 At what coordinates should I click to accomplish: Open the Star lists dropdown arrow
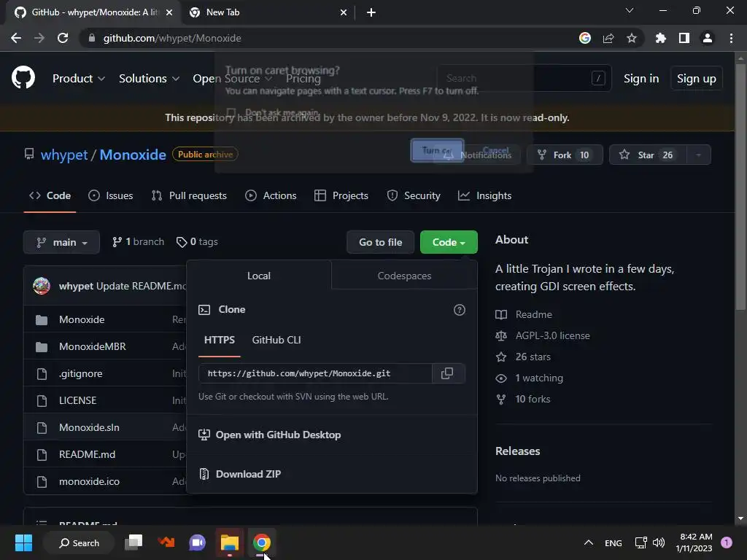698,155
